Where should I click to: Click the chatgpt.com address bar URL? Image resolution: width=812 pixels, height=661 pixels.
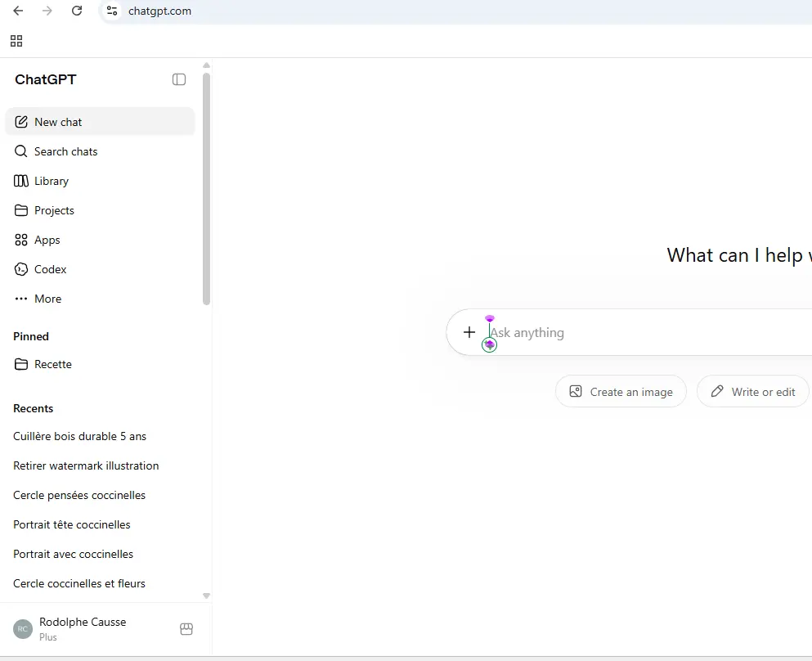(160, 11)
